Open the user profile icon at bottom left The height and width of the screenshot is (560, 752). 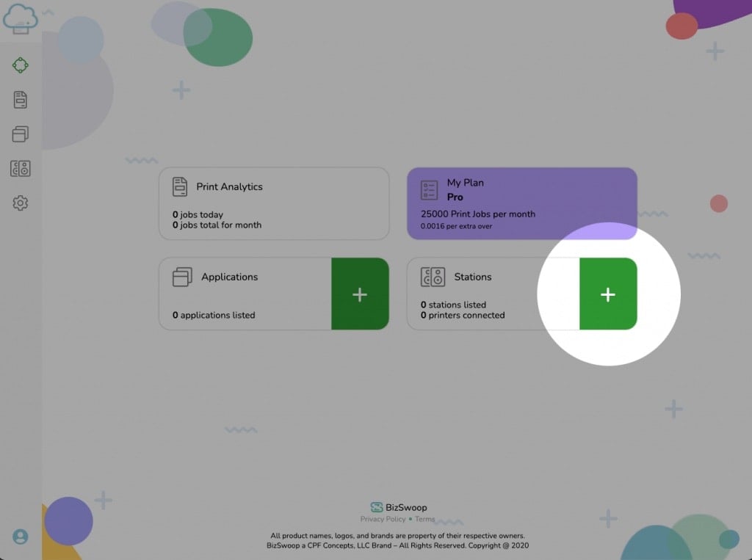(x=21, y=537)
